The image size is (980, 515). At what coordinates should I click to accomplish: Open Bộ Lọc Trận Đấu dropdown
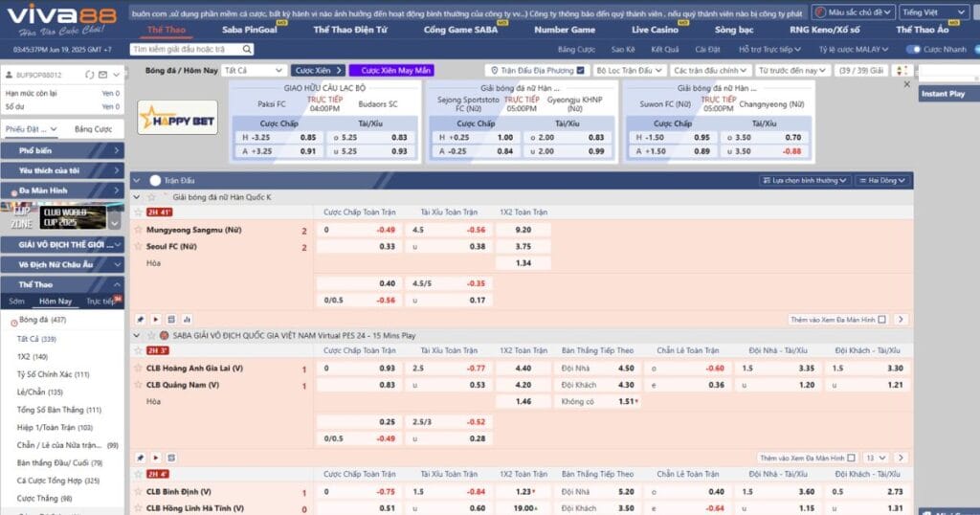pyautogui.click(x=629, y=71)
